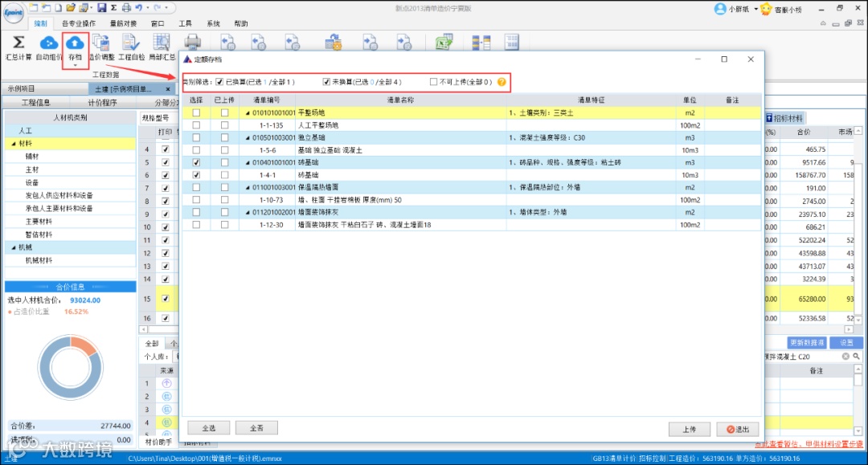Open the 客服小杨 customer service mascot
The height and width of the screenshot is (465, 868).
point(766,9)
